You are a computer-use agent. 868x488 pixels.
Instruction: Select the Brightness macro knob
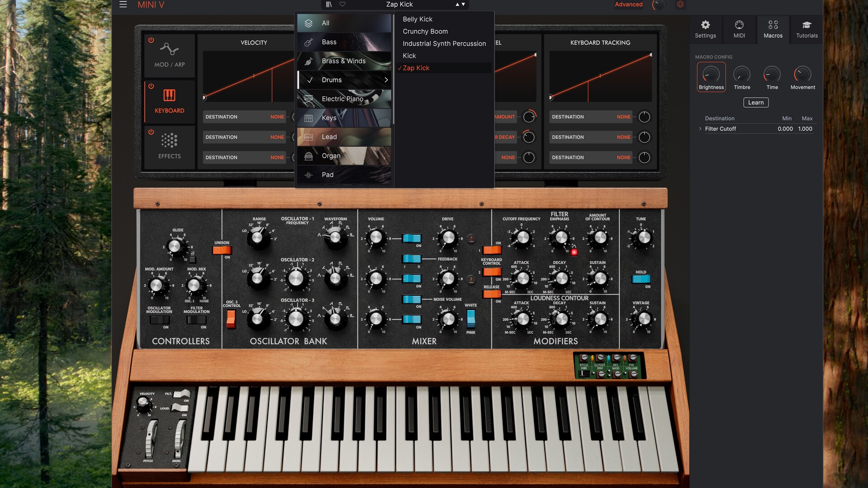(x=711, y=75)
